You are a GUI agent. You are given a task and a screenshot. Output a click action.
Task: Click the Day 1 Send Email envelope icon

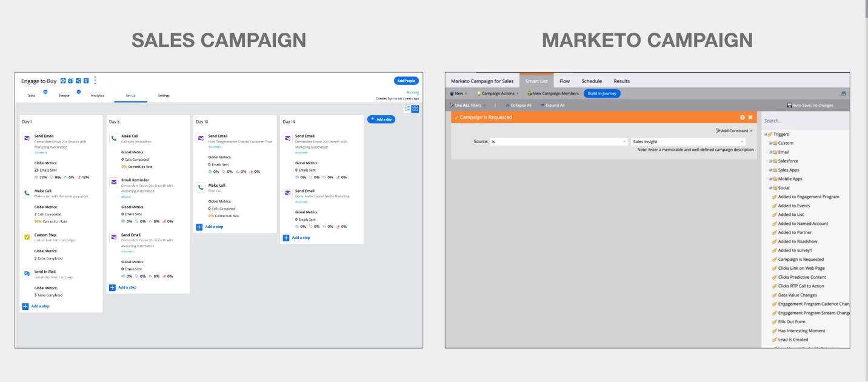coord(27,138)
